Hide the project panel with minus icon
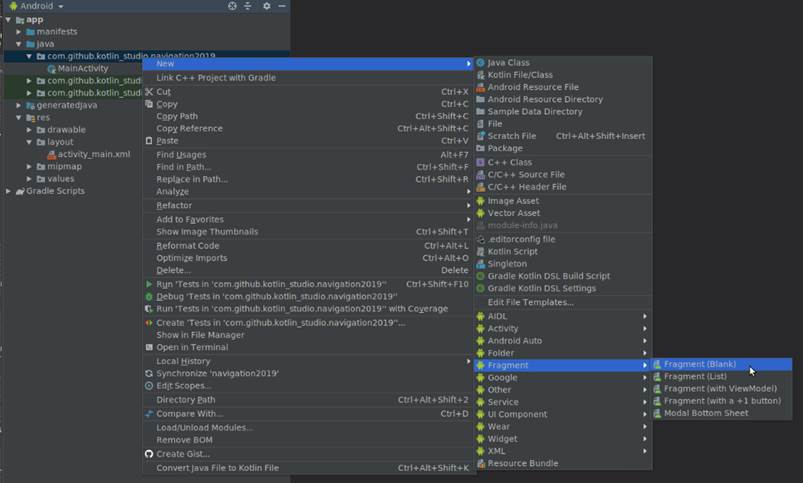Image resolution: width=803 pixels, height=483 pixels. pyautogui.click(x=282, y=6)
